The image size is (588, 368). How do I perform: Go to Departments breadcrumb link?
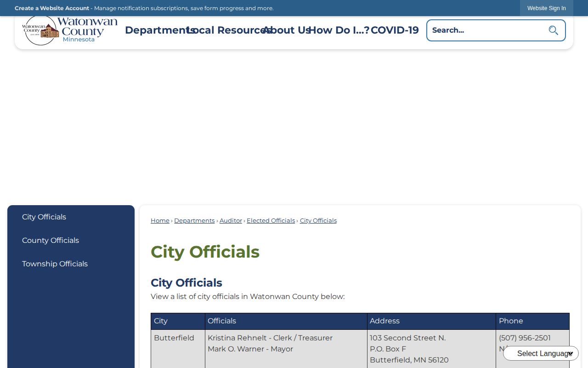[194, 221]
